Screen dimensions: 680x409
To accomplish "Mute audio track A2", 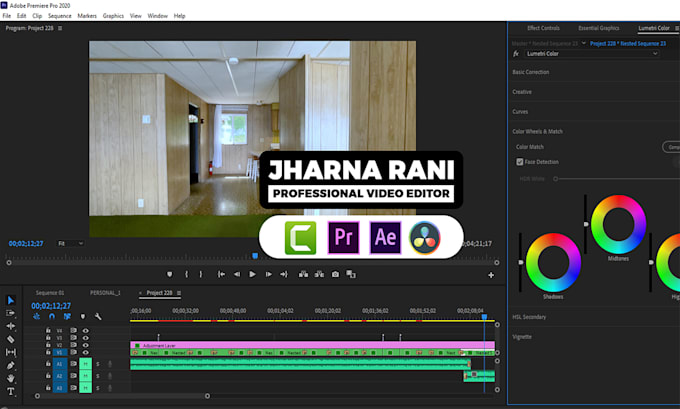I will 85,376.
